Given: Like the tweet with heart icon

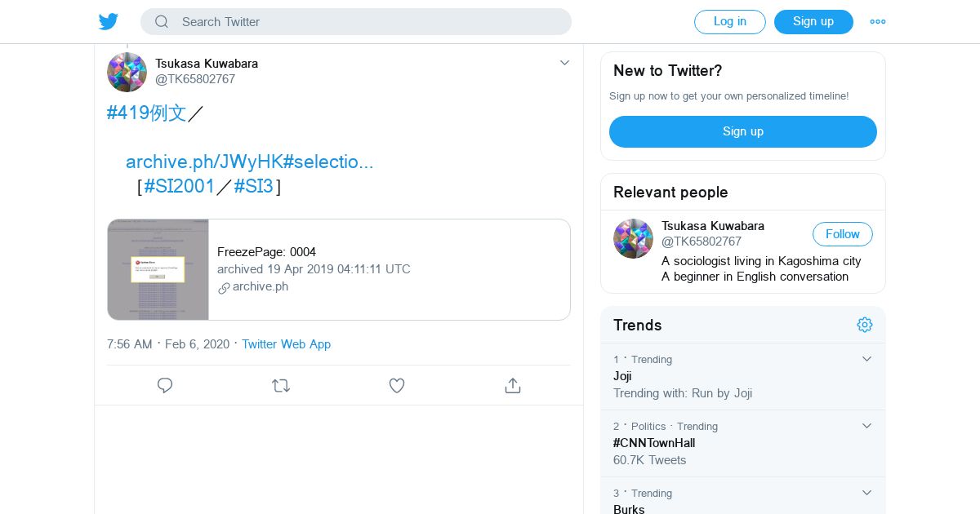Looking at the screenshot, I should pos(397,386).
